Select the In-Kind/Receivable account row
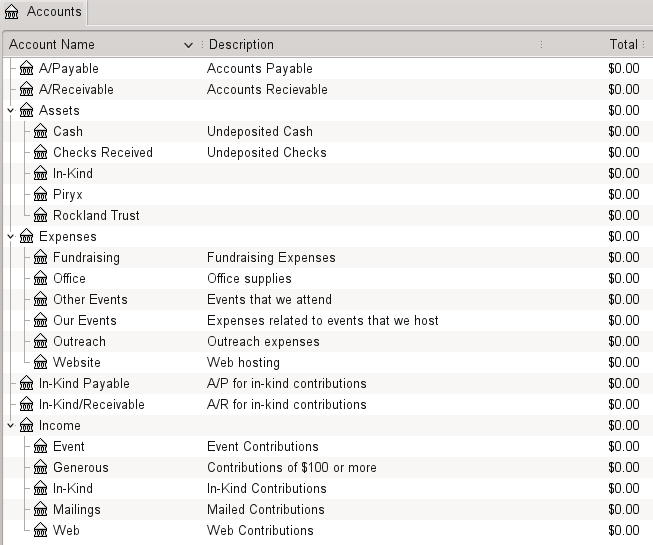The width and height of the screenshot is (653, 545). point(328,404)
